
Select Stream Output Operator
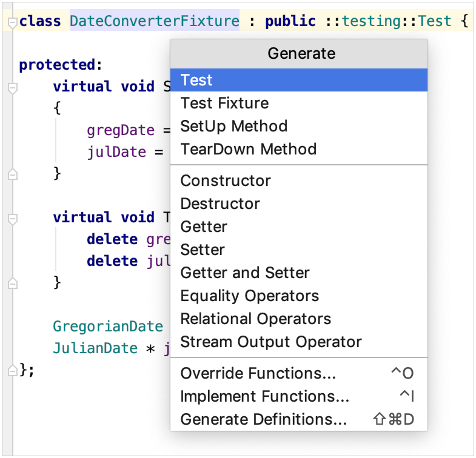point(299,342)
